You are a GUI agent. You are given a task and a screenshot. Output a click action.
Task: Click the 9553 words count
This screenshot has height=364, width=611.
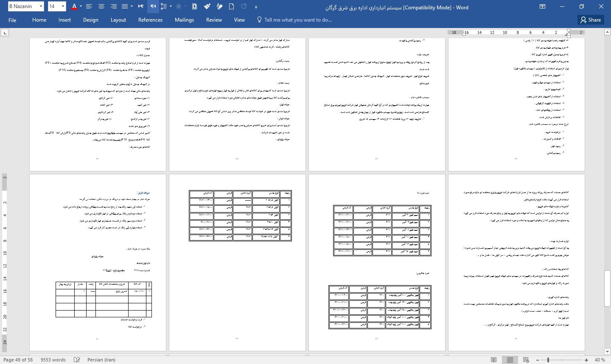[x=53, y=360]
